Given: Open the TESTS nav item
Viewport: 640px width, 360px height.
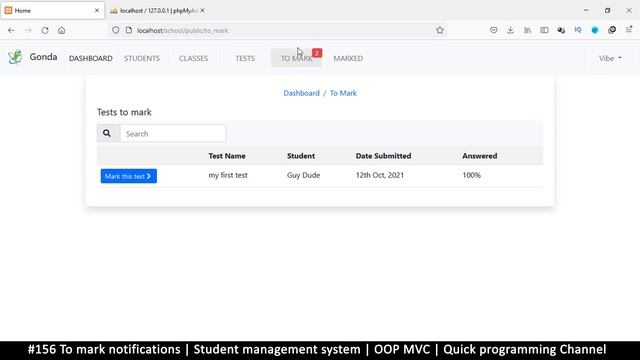Looking at the screenshot, I should [245, 58].
